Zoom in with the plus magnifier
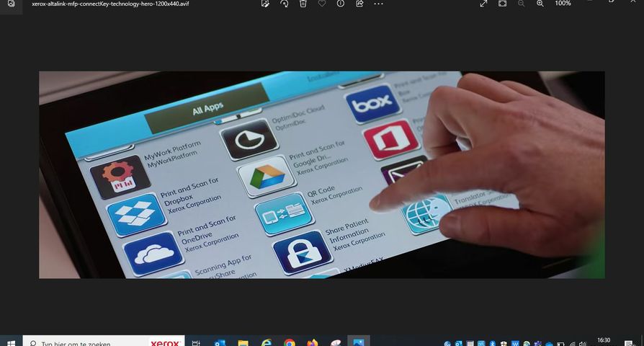The height and width of the screenshot is (346, 644). tap(540, 4)
